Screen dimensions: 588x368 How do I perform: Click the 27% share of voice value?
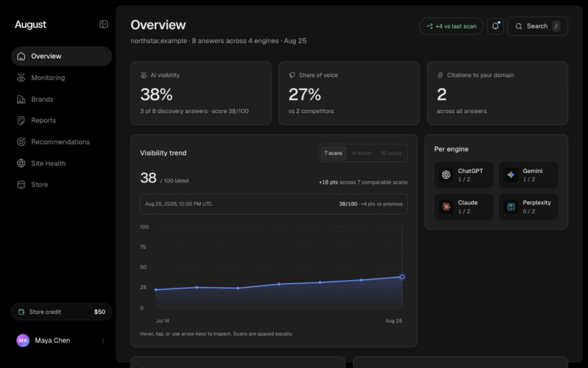(305, 95)
